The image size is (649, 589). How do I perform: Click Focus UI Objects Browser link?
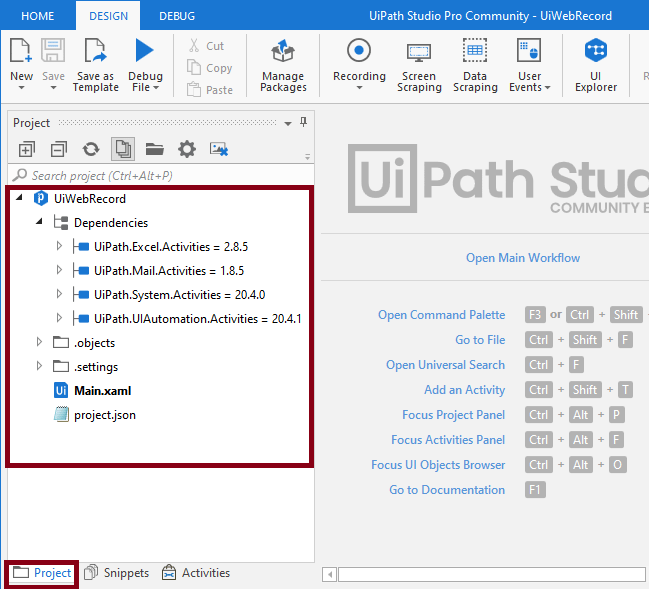click(438, 465)
